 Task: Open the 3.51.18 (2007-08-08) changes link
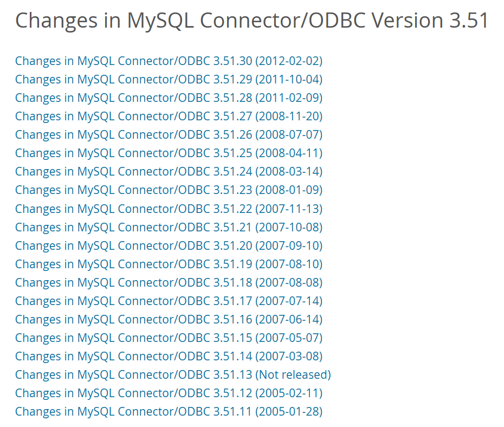169,282
